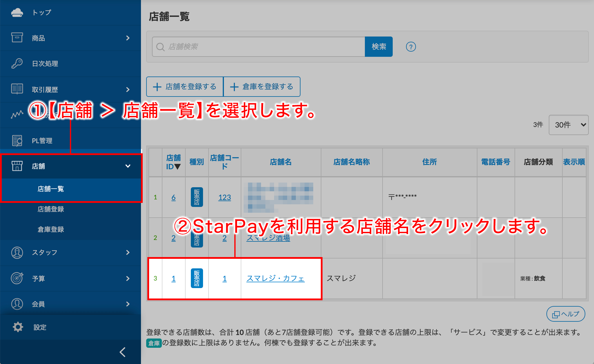Click the 日次処理 key icon
The width and height of the screenshot is (594, 364).
pyautogui.click(x=17, y=63)
